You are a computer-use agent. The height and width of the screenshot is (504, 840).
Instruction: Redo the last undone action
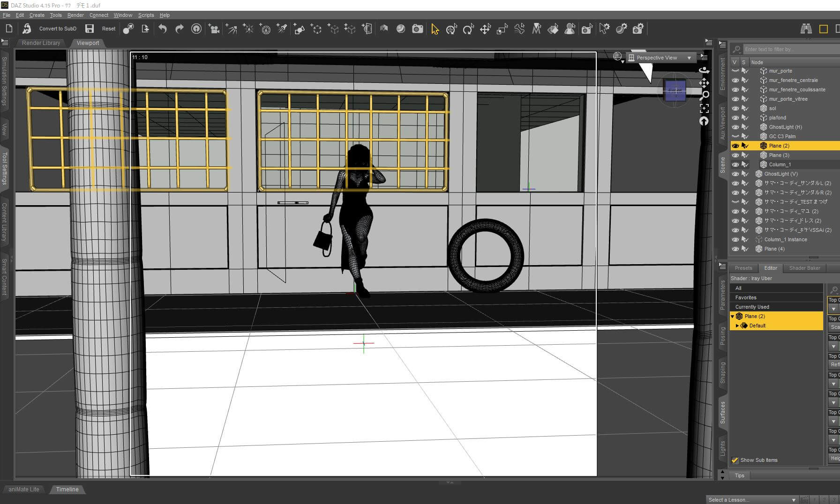click(179, 29)
